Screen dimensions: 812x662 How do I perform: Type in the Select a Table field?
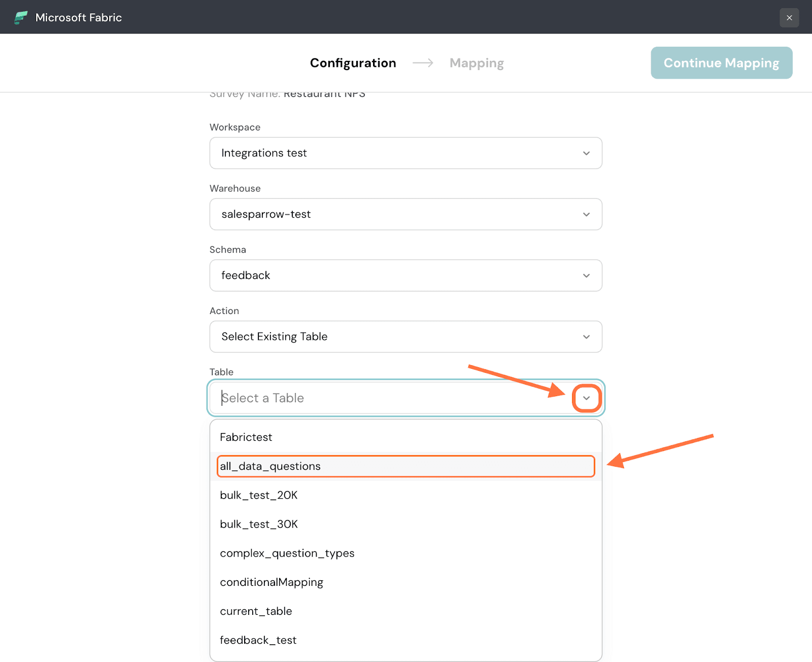pyautogui.click(x=386, y=398)
